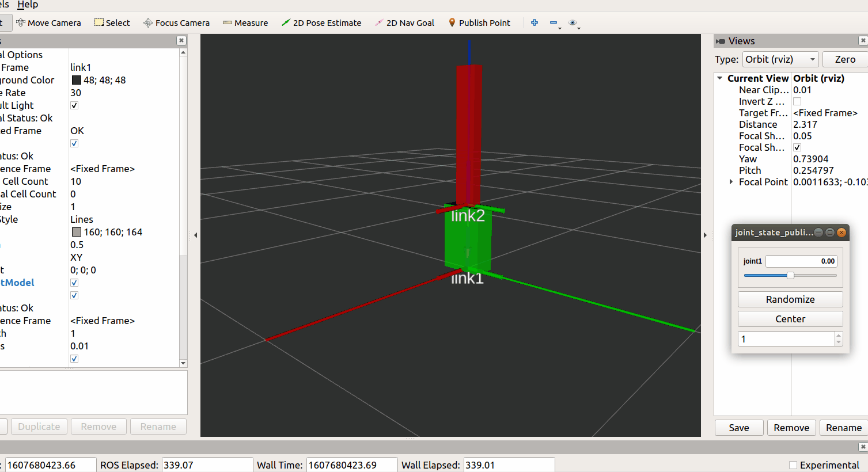Click the joint1 value input field
The image size is (868, 472).
tap(801, 261)
